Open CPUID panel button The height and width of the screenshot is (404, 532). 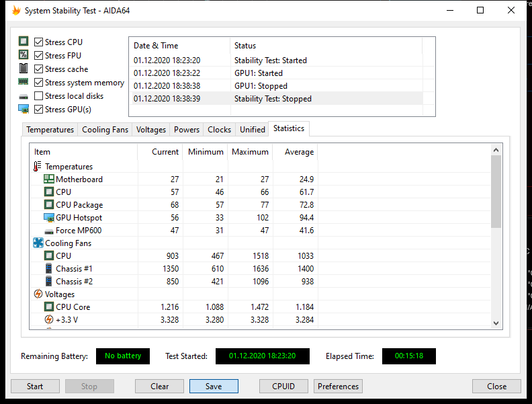pyautogui.click(x=283, y=387)
